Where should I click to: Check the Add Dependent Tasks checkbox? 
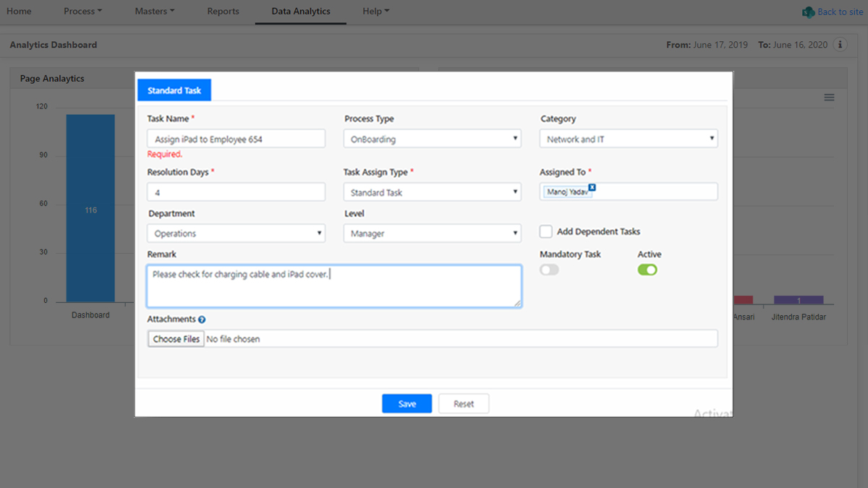(546, 231)
